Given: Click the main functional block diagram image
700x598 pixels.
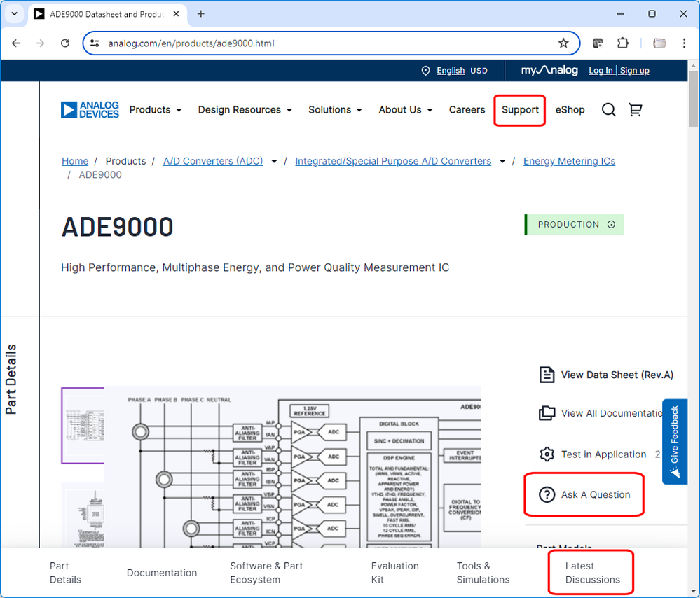Looking at the screenshot, I should pyautogui.click(x=293, y=467).
